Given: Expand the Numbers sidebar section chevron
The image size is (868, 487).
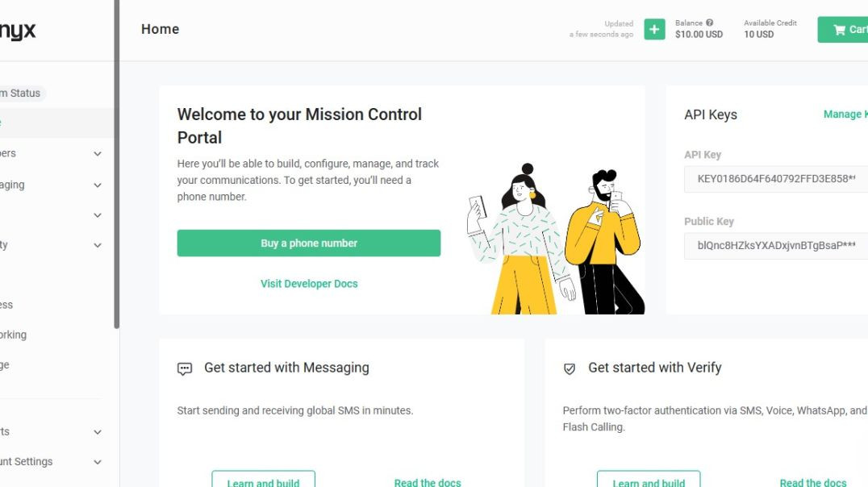Looking at the screenshot, I should [98, 153].
